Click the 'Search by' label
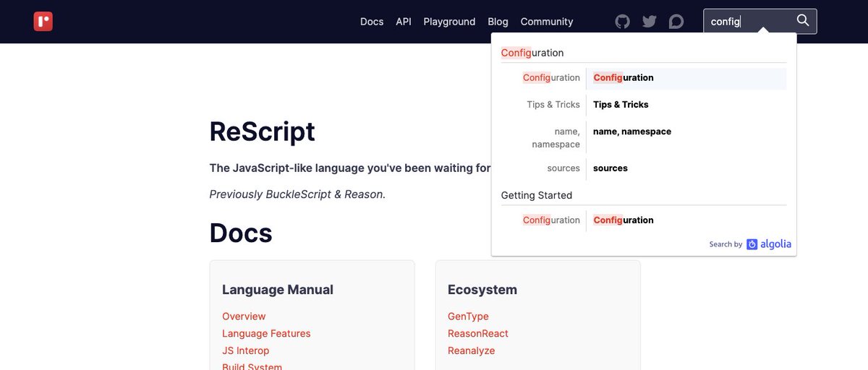Viewport: 868px width, 370px height. coord(726,244)
